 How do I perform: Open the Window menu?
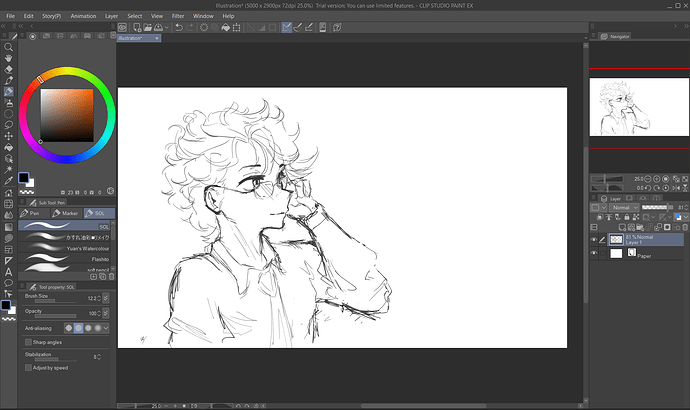[203, 16]
